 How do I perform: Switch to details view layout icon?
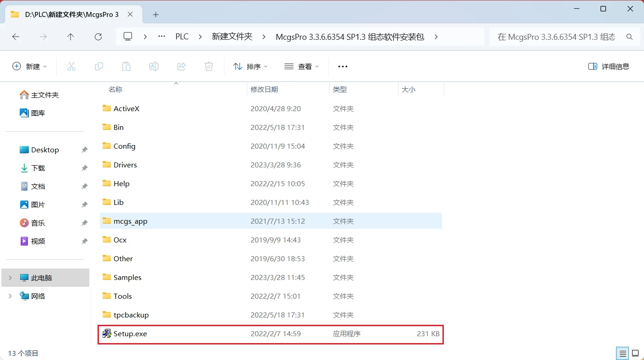(x=622, y=353)
